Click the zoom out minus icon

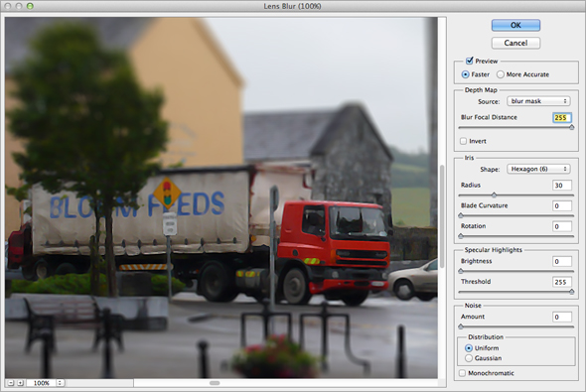pos(11,383)
